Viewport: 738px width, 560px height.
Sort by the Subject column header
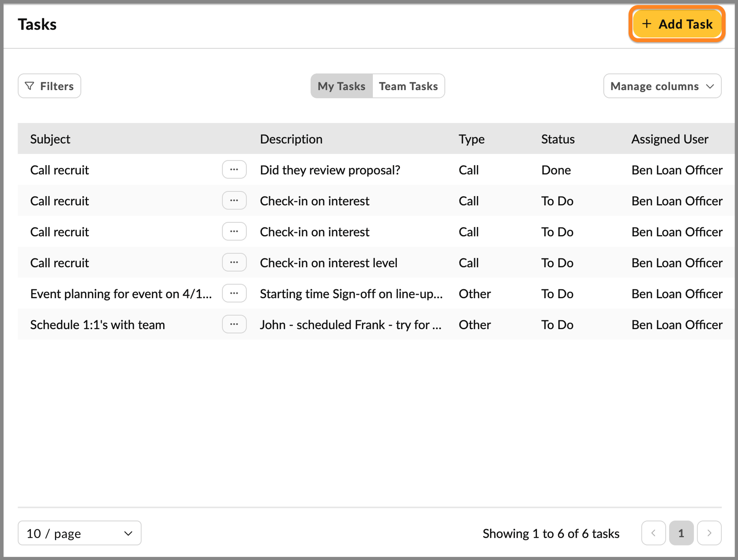click(x=50, y=139)
